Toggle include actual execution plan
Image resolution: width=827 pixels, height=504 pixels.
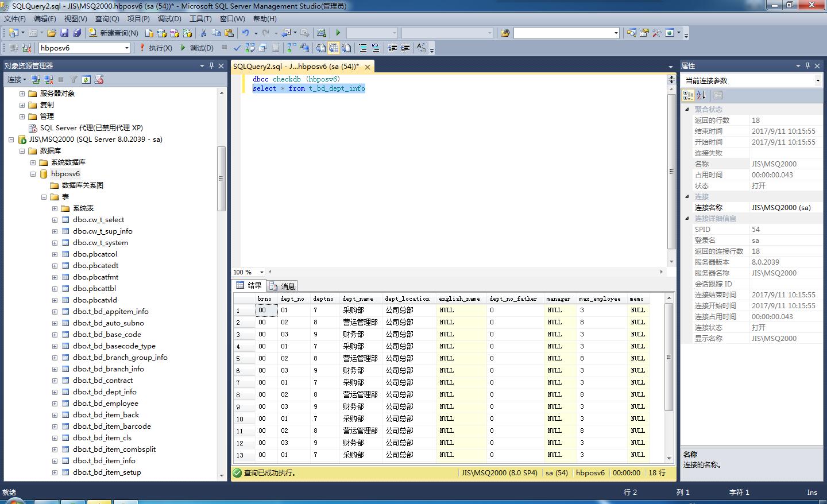[292, 48]
